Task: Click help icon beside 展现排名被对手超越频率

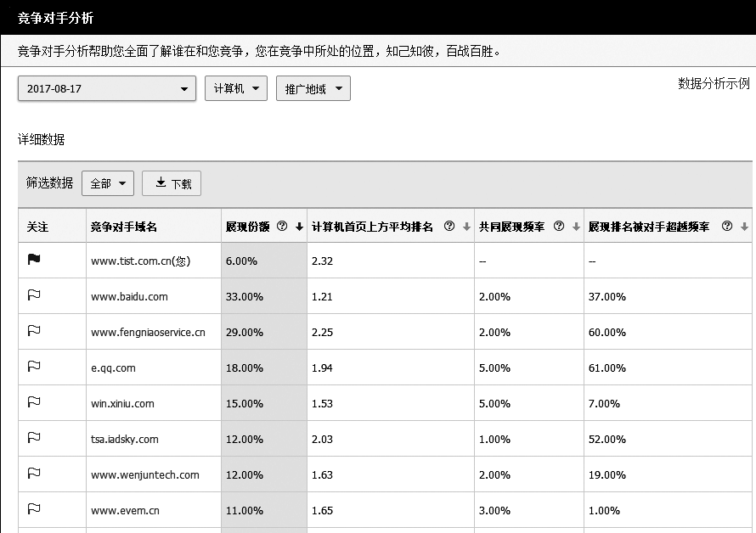Action: click(727, 227)
